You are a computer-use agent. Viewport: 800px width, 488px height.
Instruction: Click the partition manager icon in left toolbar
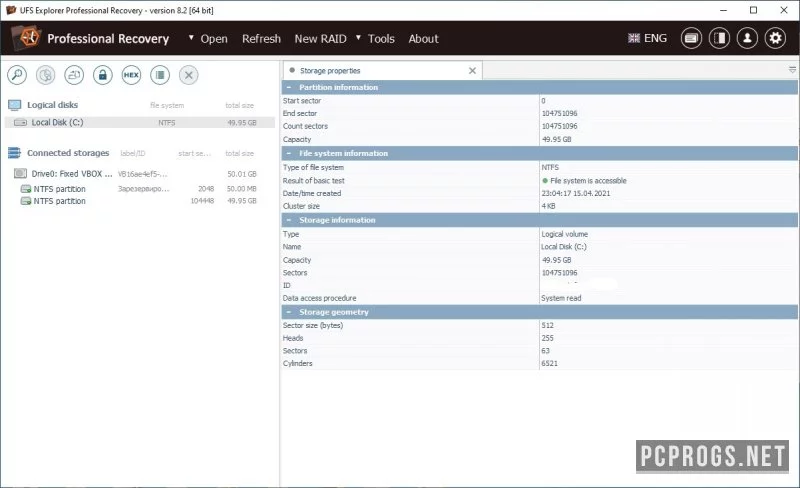pyautogui.click(x=45, y=75)
